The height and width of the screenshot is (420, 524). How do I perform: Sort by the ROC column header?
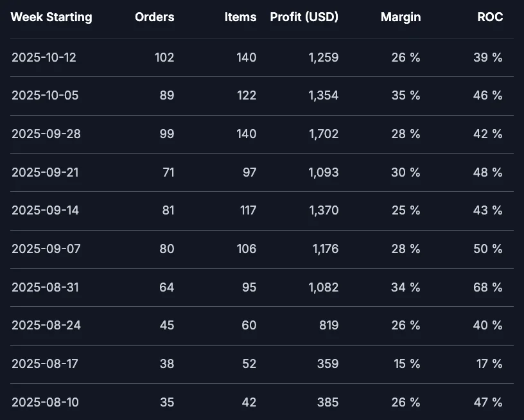[x=490, y=17]
